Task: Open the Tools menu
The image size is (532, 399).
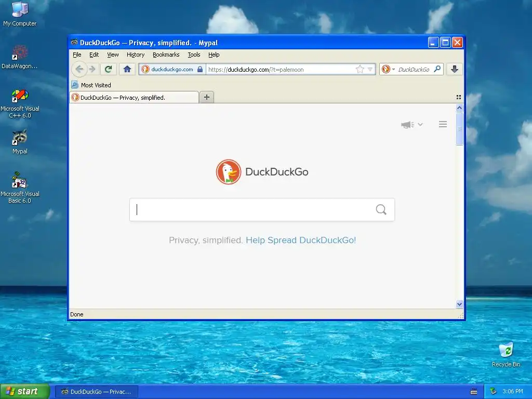Action: tap(194, 55)
